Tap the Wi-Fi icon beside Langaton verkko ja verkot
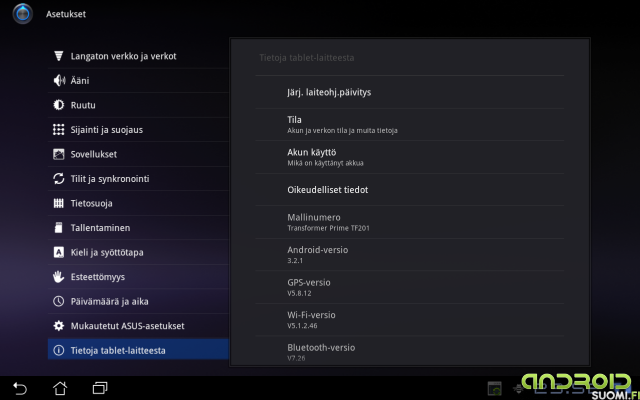Image resolution: width=640 pixels, height=400 pixels. pos(58,56)
